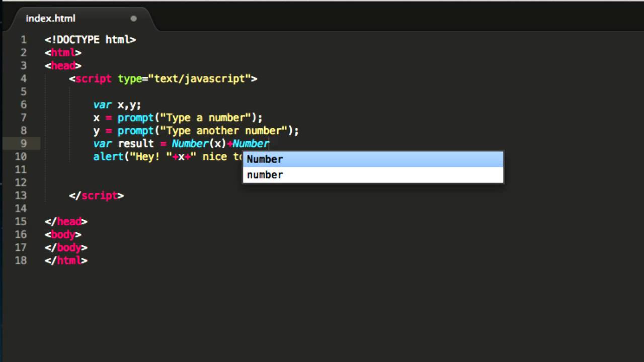Place cursor on opening <head> tag
The width and height of the screenshot is (644, 362).
click(x=63, y=66)
